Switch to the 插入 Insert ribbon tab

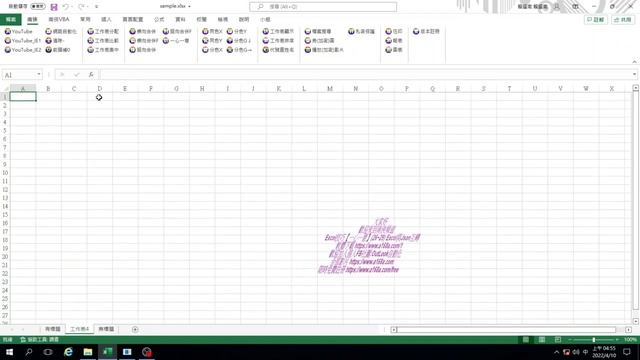click(106, 20)
